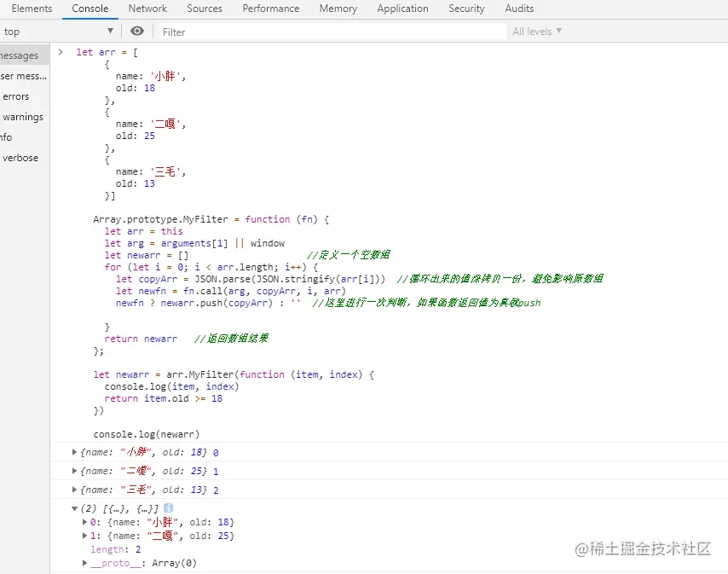The image size is (728, 574).
Task: Click the 'let arr = [' first code line
Action: [107, 52]
